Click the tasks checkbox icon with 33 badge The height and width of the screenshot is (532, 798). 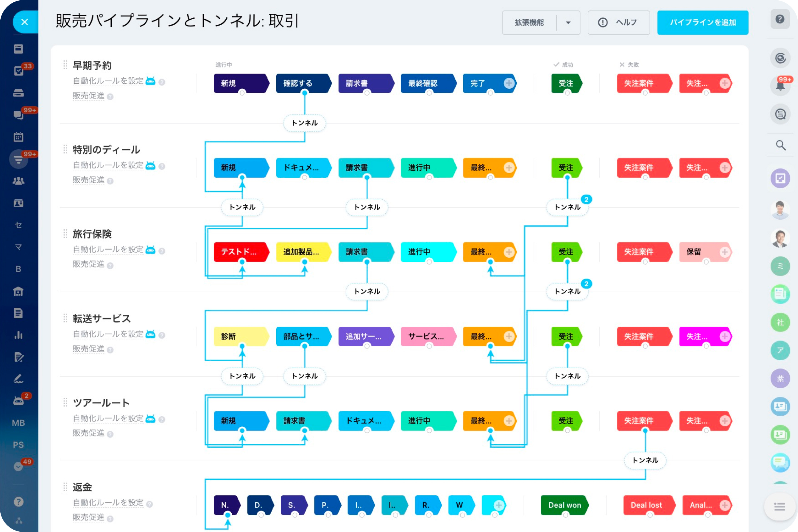click(x=18, y=71)
